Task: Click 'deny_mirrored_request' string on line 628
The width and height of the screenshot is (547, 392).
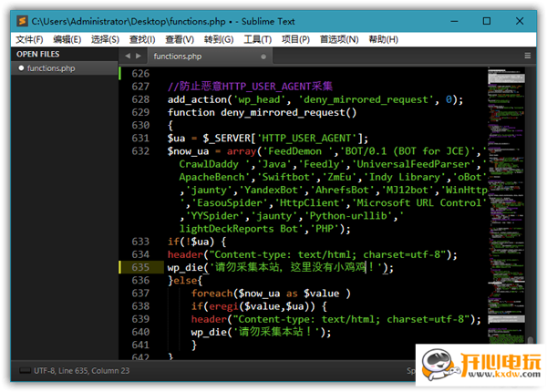Action: [364, 99]
